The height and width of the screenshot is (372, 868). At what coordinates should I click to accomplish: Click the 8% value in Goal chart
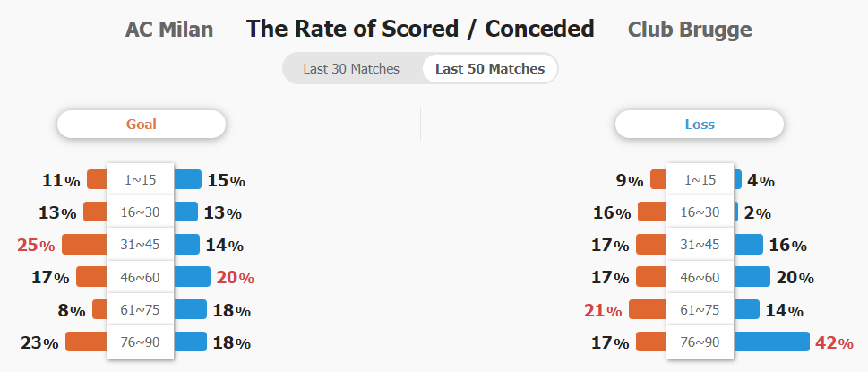(72, 310)
